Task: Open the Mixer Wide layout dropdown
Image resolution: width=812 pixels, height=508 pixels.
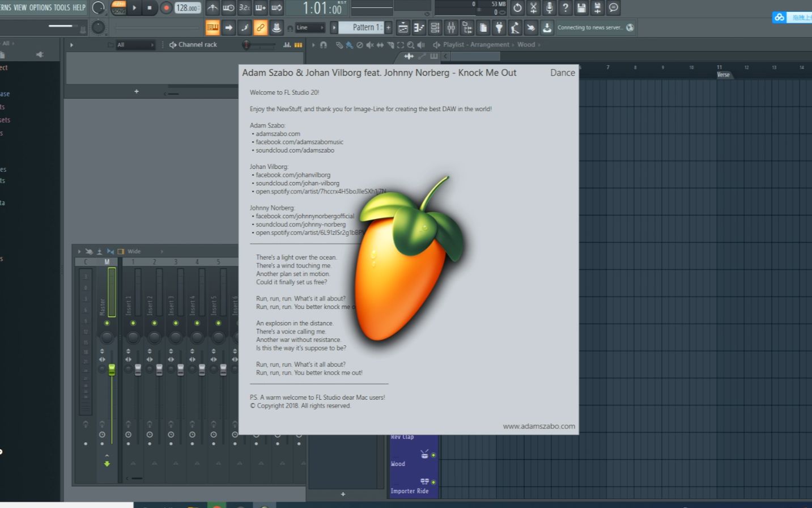Action: [144, 251]
